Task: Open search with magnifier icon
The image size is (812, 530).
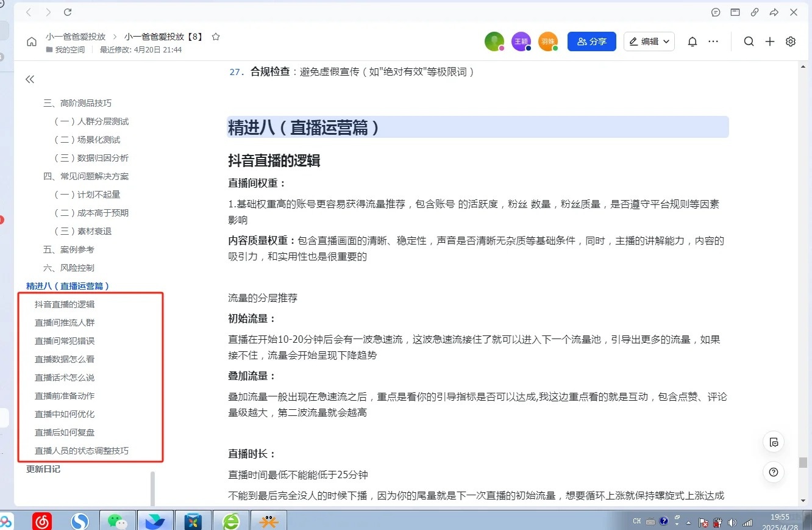Action: pyautogui.click(x=749, y=41)
